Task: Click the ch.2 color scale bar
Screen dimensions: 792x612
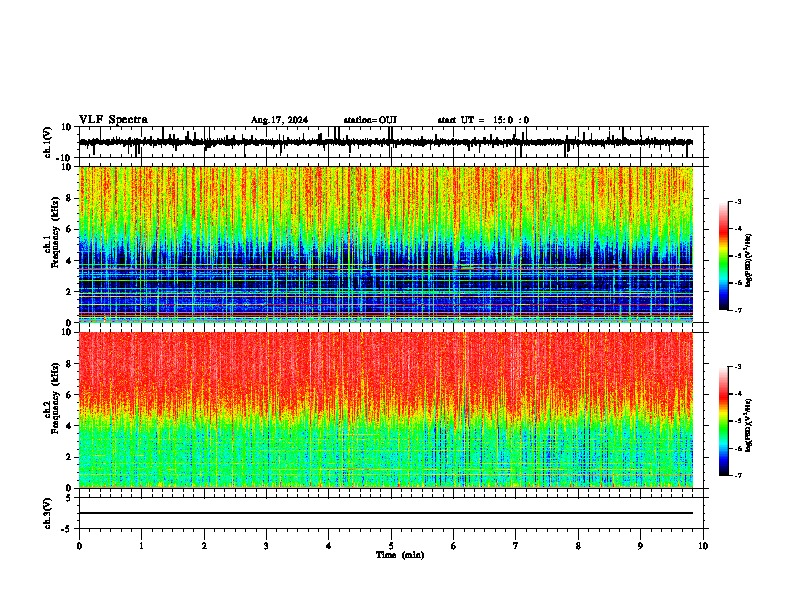Action: coord(723,421)
